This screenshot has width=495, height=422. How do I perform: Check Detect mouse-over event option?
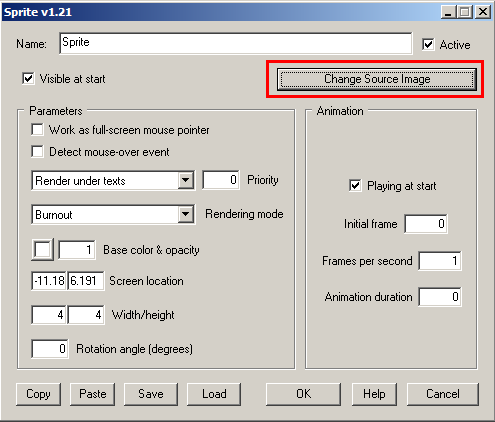(37, 152)
